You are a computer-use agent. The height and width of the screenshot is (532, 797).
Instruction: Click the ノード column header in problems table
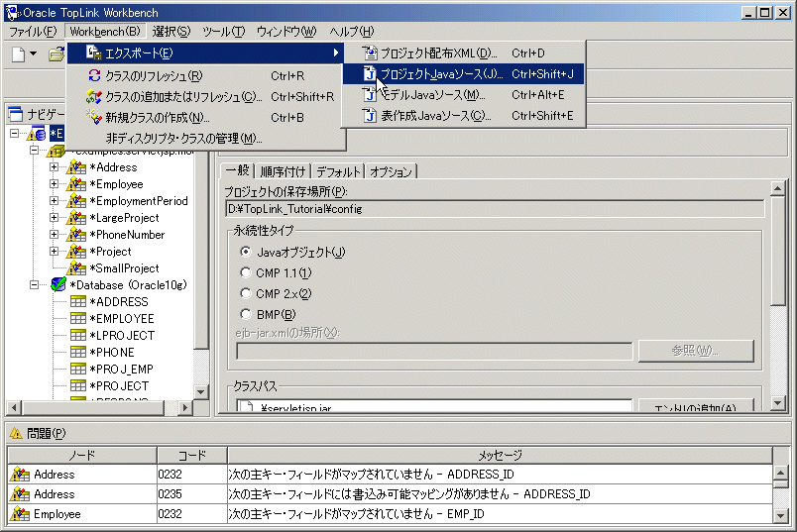[82, 456]
